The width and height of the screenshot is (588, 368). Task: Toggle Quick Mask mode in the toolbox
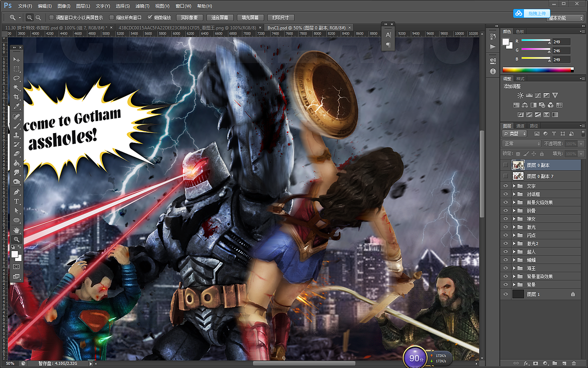pos(17,266)
